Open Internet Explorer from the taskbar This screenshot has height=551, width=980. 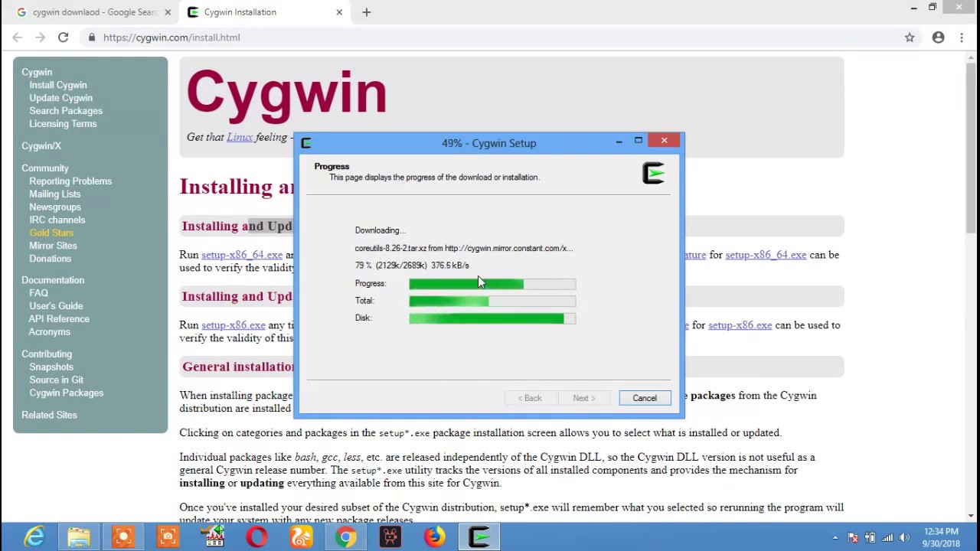click(34, 536)
